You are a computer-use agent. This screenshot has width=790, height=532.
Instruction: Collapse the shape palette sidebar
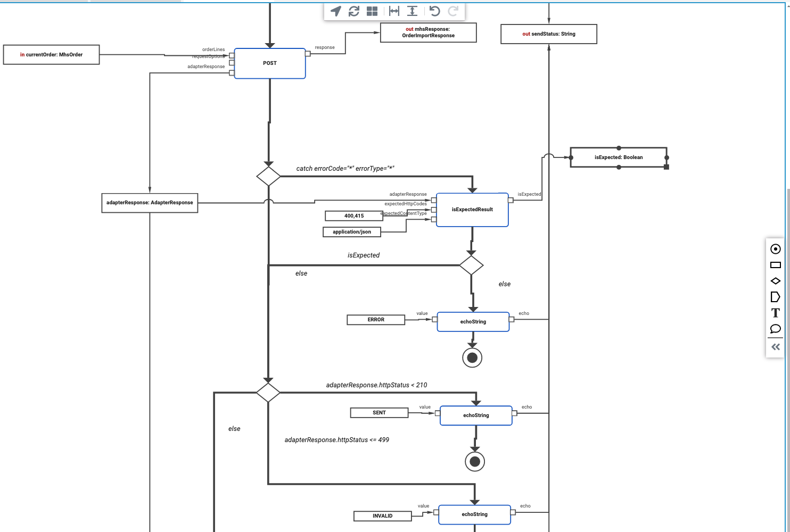[x=775, y=346]
